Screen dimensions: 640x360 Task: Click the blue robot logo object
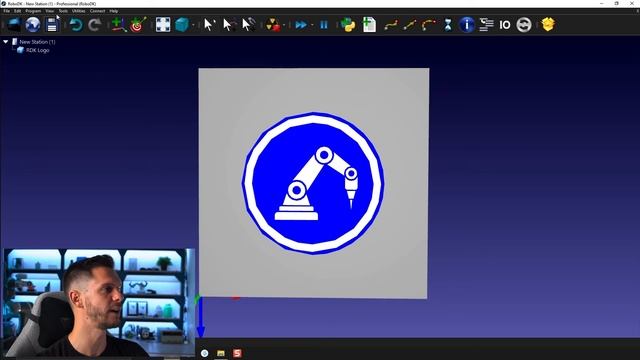313,183
